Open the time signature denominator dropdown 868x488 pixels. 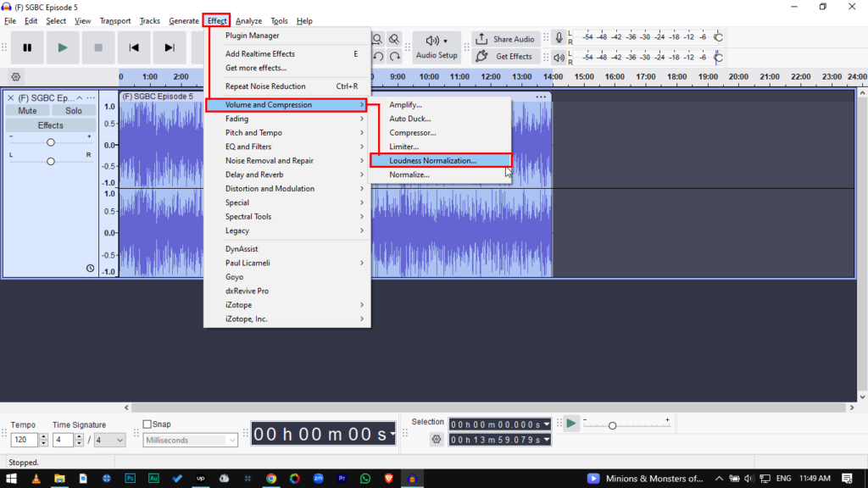pyautogui.click(x=108, y=441)
